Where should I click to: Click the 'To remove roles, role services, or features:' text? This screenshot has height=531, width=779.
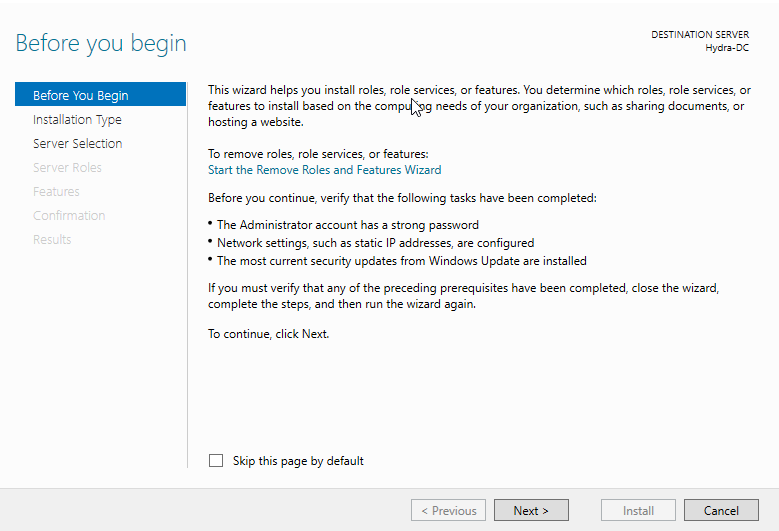click(x=318, y=154)
